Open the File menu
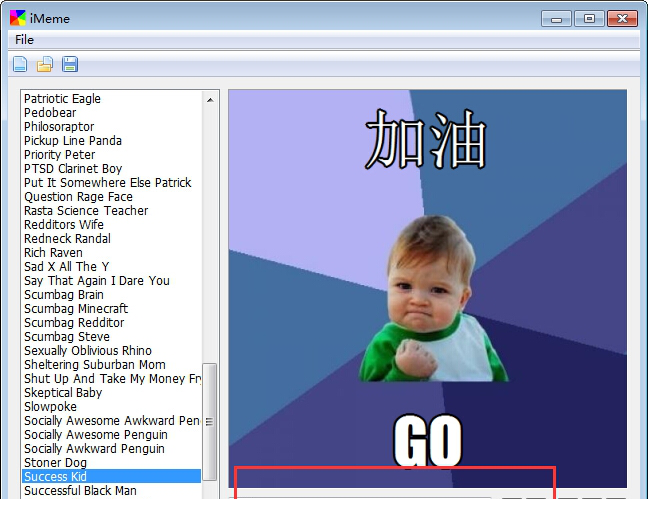 click(24, 40)
